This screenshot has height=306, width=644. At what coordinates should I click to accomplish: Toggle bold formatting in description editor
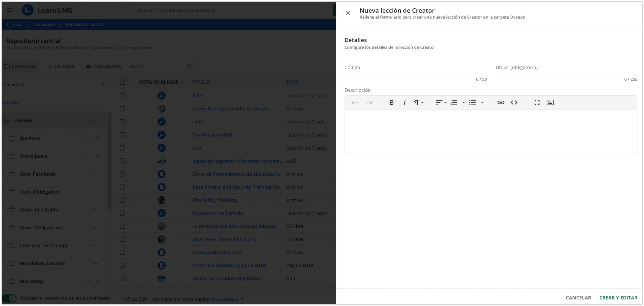pos(391,102)
